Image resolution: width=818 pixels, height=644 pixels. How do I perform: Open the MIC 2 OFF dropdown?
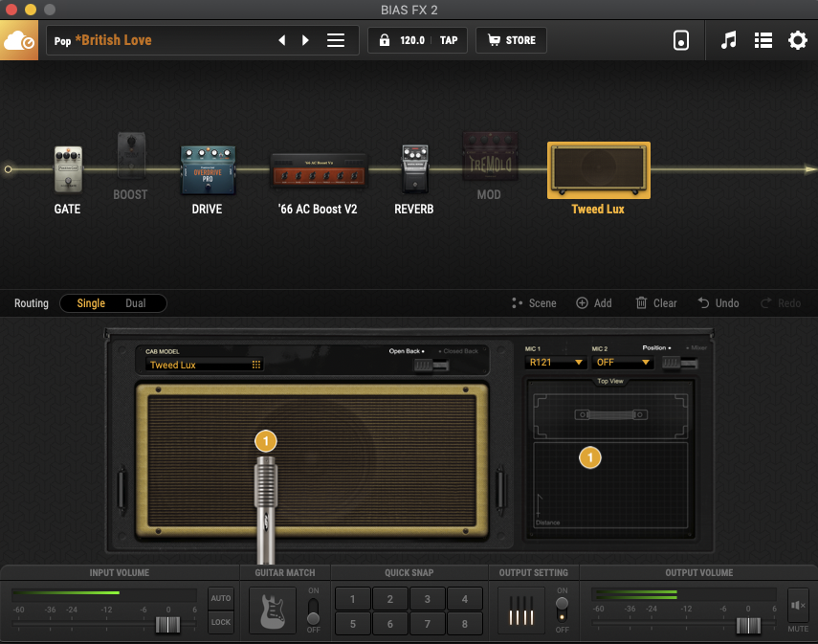[623, 363]
